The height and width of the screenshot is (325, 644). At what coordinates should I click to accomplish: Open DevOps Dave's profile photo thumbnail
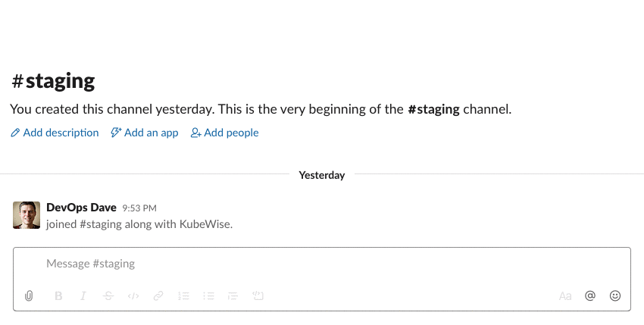coord(27,215)
